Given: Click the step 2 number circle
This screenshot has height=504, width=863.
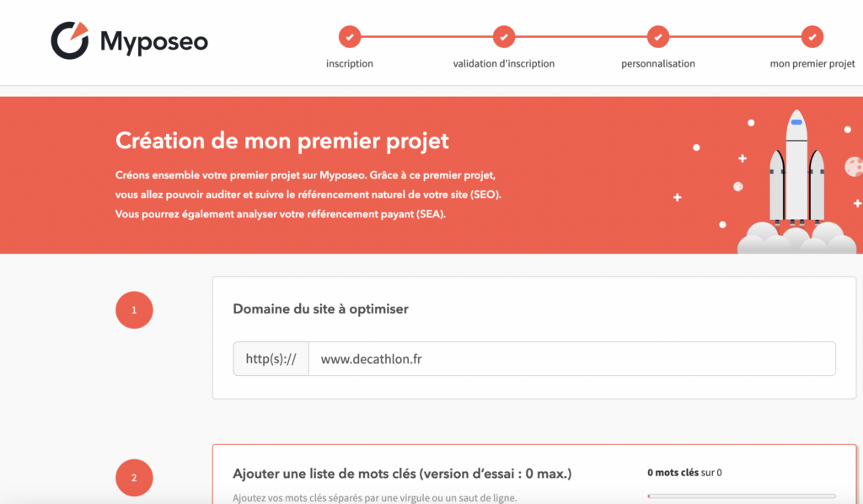Looking at the screenshot, I should click(134, 478).
